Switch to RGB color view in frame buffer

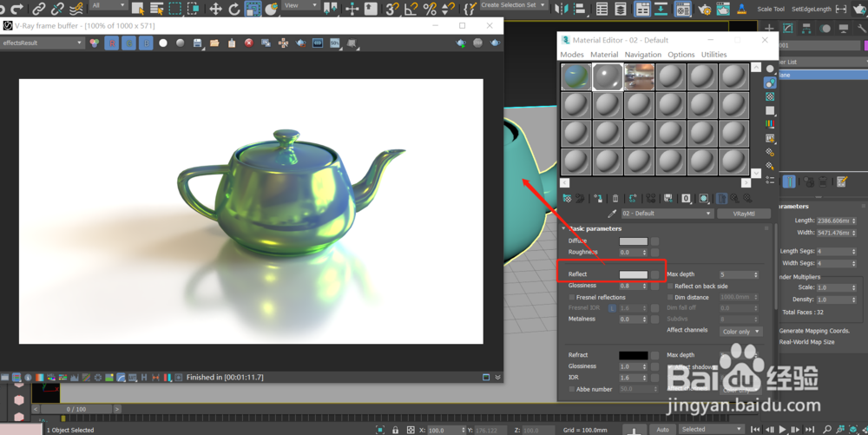pyautogui.click(x=95, y=43)
